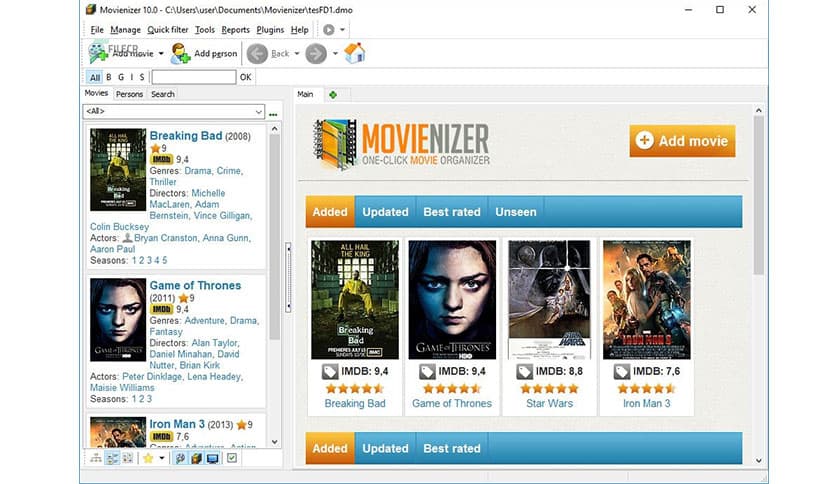Screen dimensions: 836x484
Task: Expand the Add movie dropdown arrow
Action: point(161,54)
